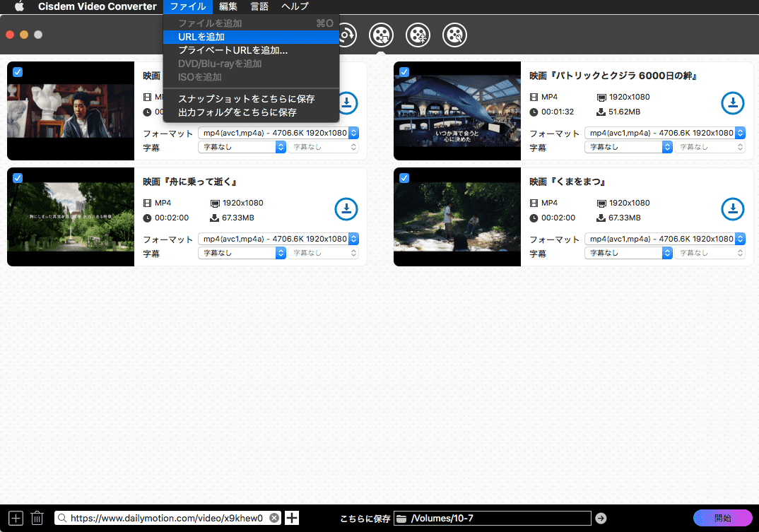Viewport: 759px width, 532px height.
Task: Click the plus button next to URL field
Action: click(291, 518)
